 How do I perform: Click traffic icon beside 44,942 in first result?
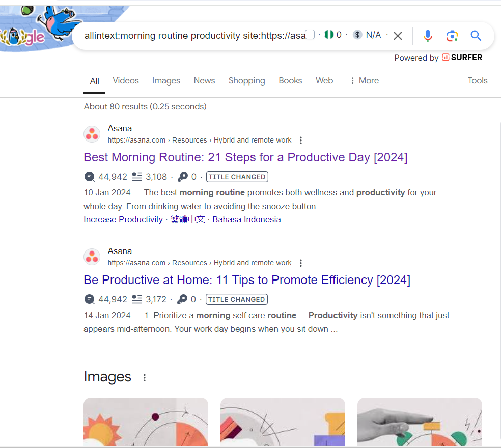click(90, 177)
